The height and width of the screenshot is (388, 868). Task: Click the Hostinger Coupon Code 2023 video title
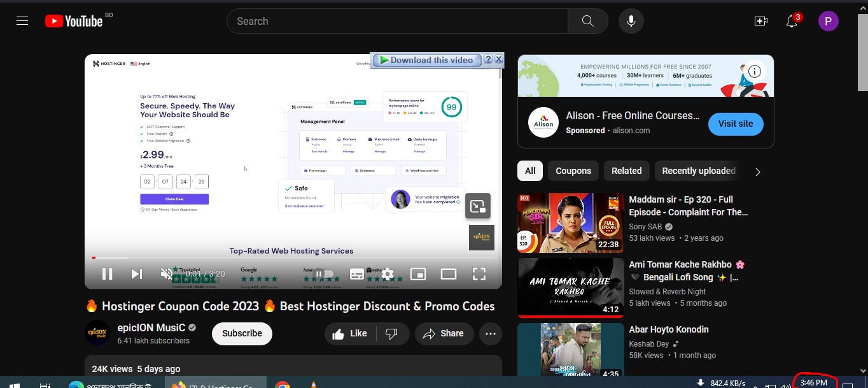click(290, 306)
